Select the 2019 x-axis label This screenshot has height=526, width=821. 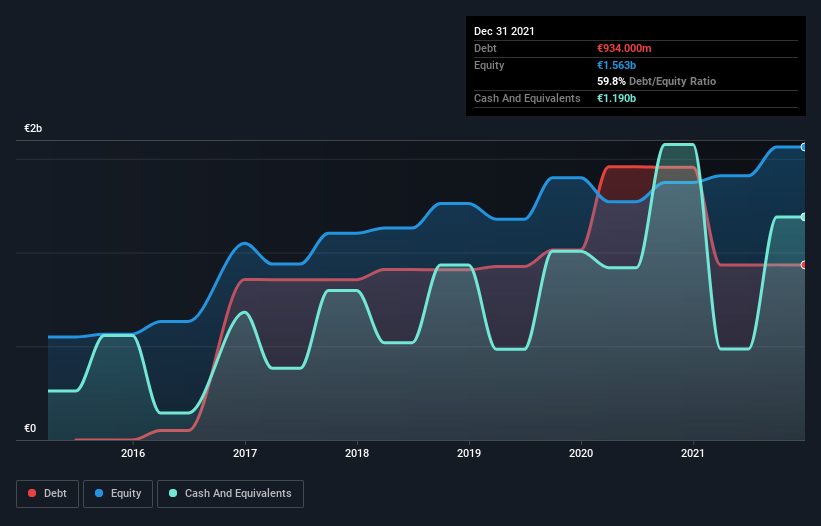[469, 453]
